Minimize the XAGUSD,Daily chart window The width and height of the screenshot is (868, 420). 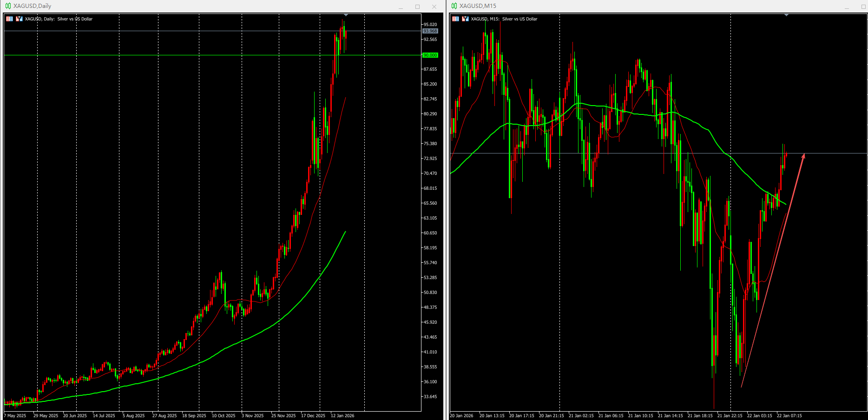tap(401, 7)
